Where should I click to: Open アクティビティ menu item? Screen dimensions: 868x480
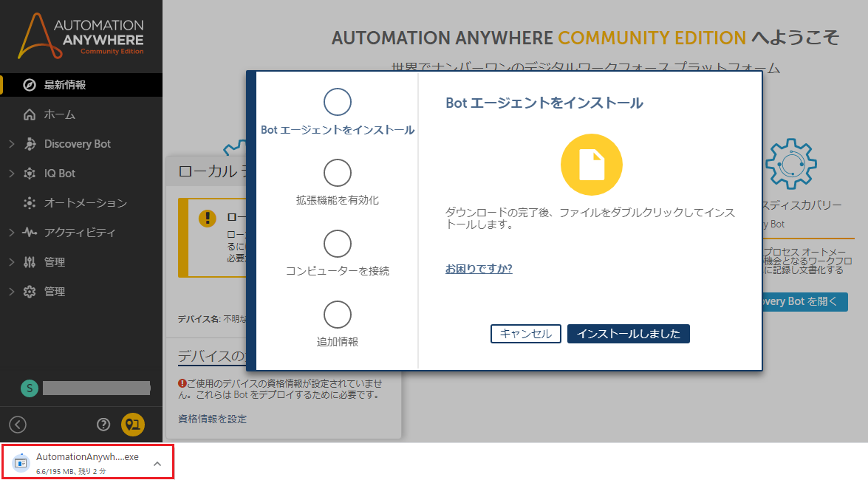pos(81,233)
